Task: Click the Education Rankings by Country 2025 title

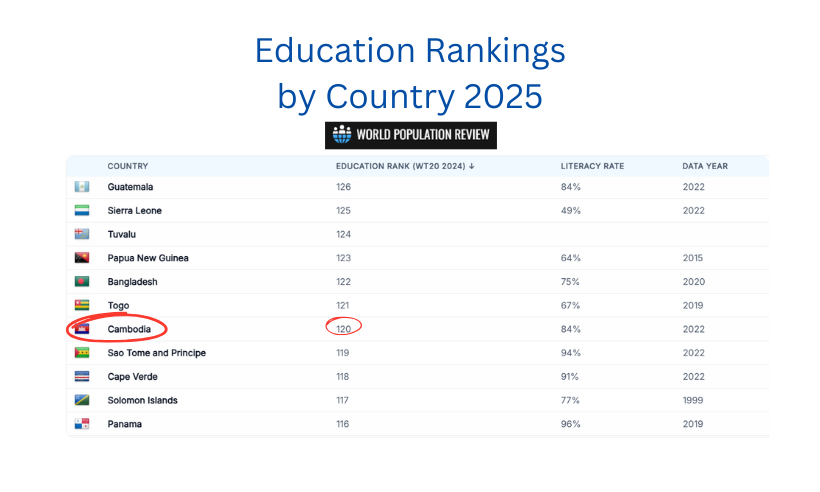Action: tap(410, 73)
